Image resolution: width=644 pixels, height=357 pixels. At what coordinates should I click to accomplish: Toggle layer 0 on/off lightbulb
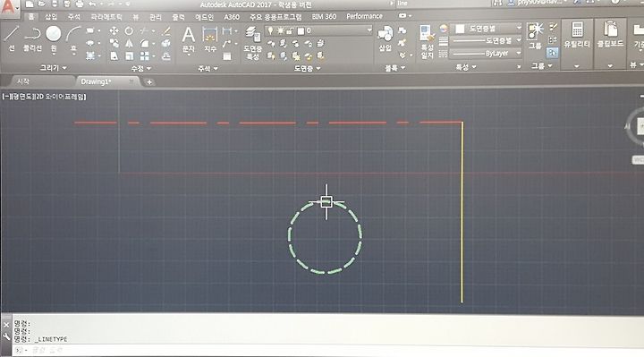270,30
